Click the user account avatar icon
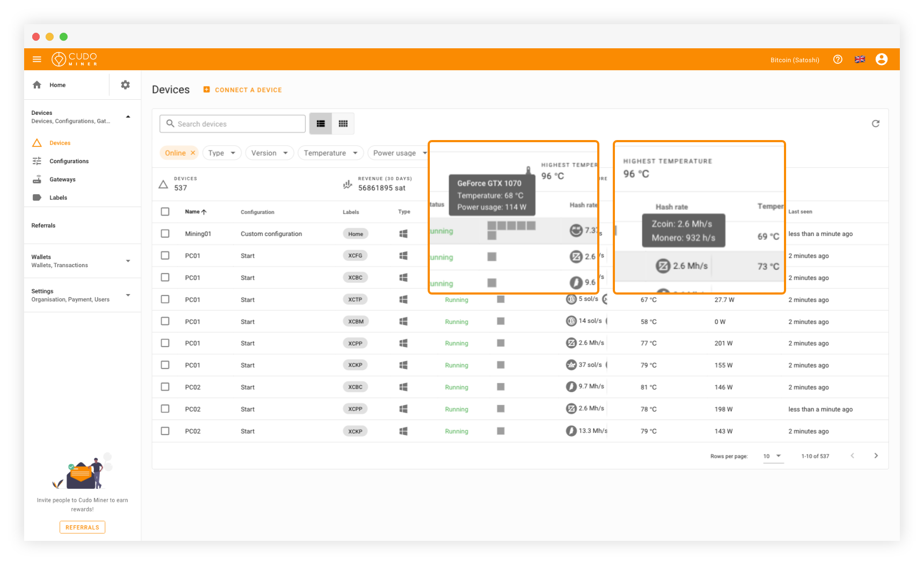The width and height of the screenshot is (924, 565). [881, 59]
